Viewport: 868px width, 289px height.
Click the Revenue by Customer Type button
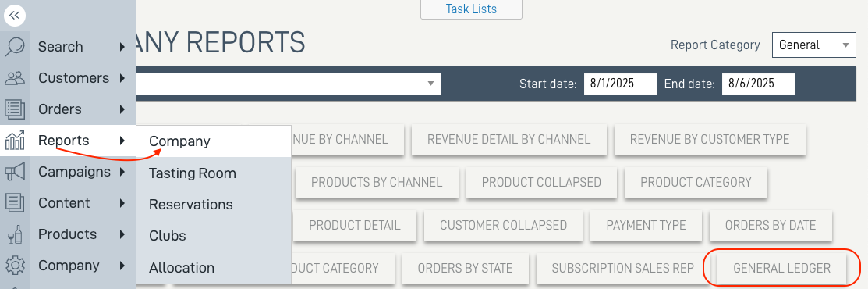pos(710,139)
